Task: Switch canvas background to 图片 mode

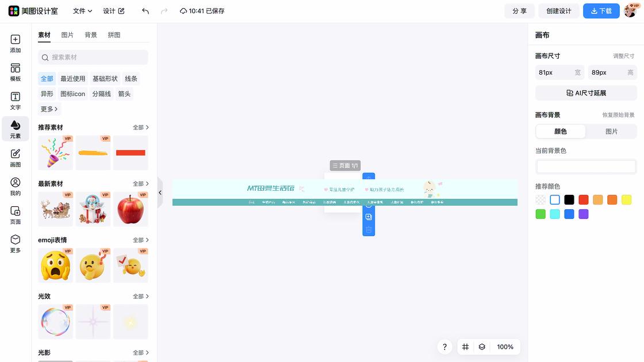Action: tap(611, 132)
